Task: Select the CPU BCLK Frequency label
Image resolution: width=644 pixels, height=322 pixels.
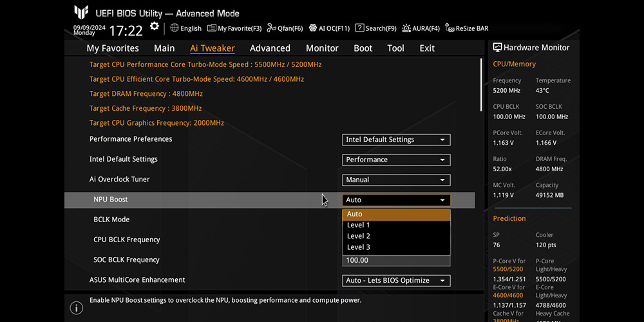Action: tap(126, 240)
